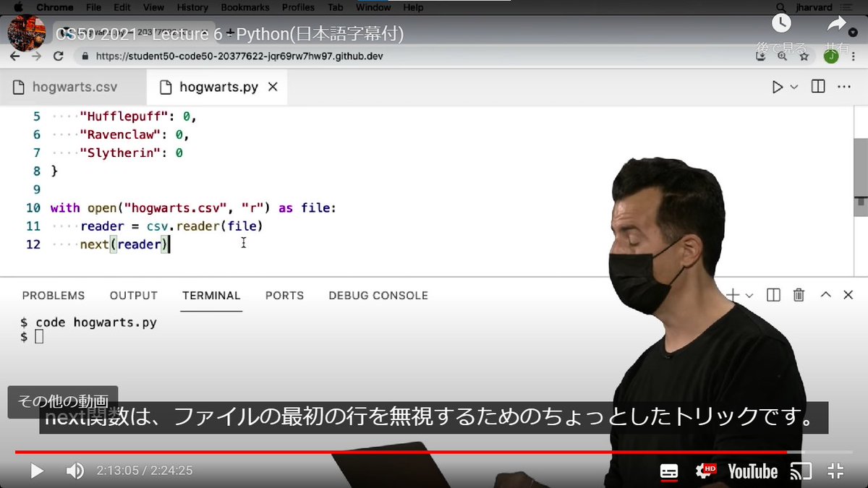Expand the new terminal launch profile chevron
Screen dimensions: 868x488
[749, 295]
